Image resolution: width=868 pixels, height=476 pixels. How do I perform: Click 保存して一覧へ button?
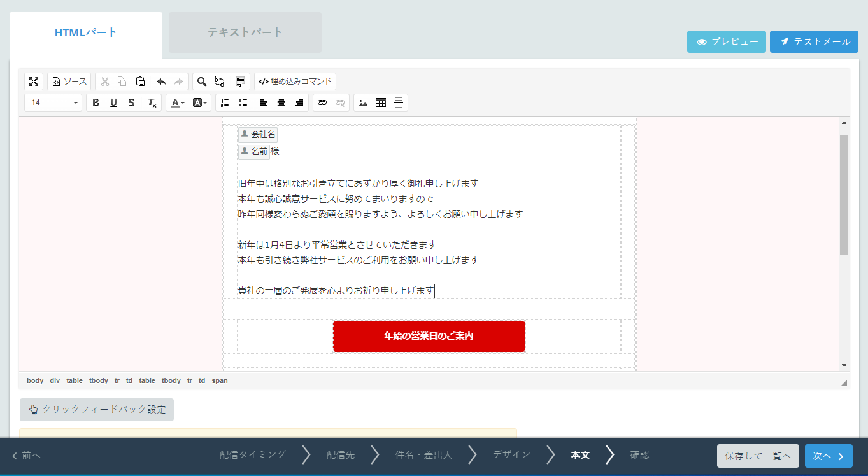point(758,456)
